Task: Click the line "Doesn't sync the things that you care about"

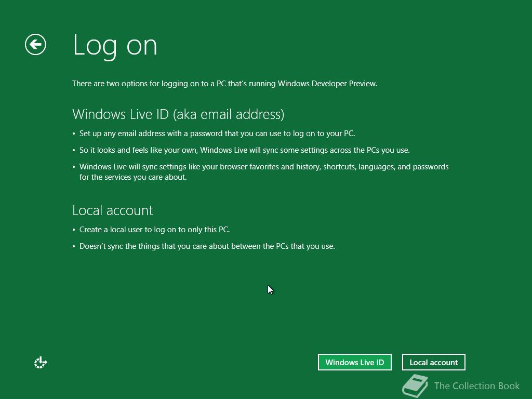Action: tap(207, 246)
